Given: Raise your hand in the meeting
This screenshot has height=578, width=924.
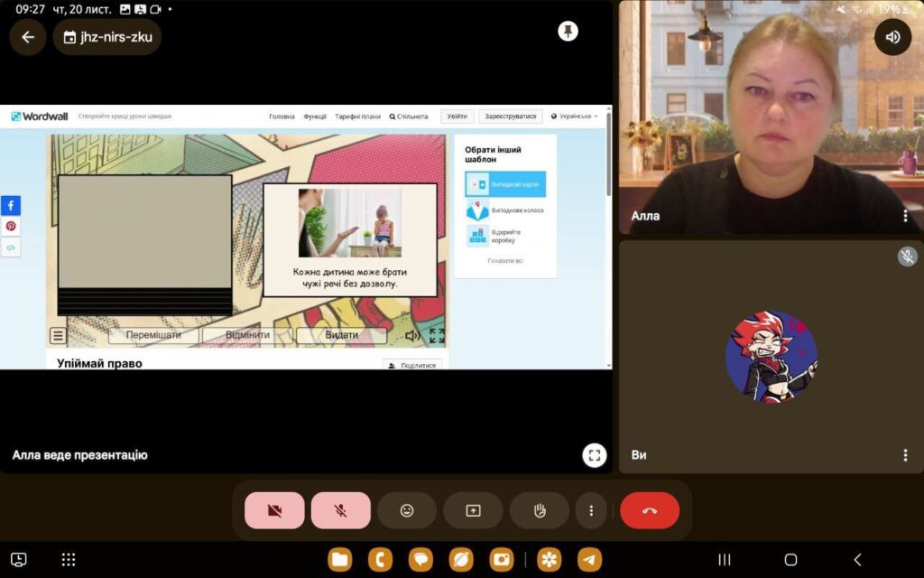Looking at the screenshot, I should [x=540, y=510].
